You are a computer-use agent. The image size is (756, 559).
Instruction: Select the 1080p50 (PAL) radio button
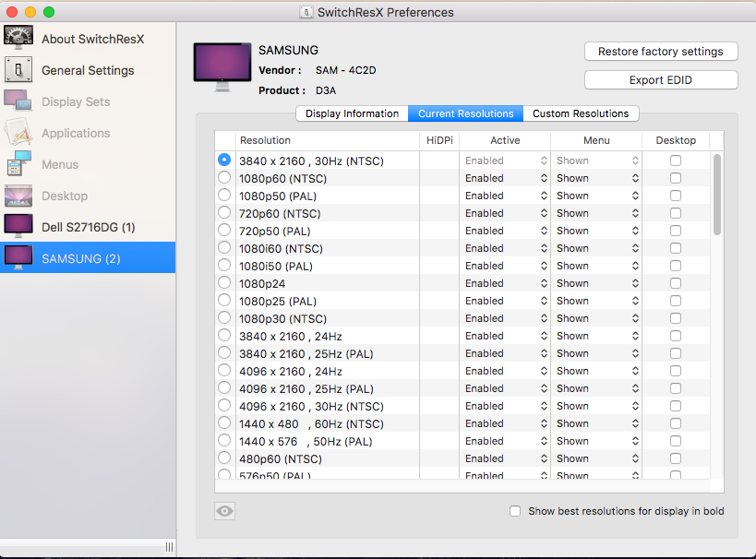224,196
